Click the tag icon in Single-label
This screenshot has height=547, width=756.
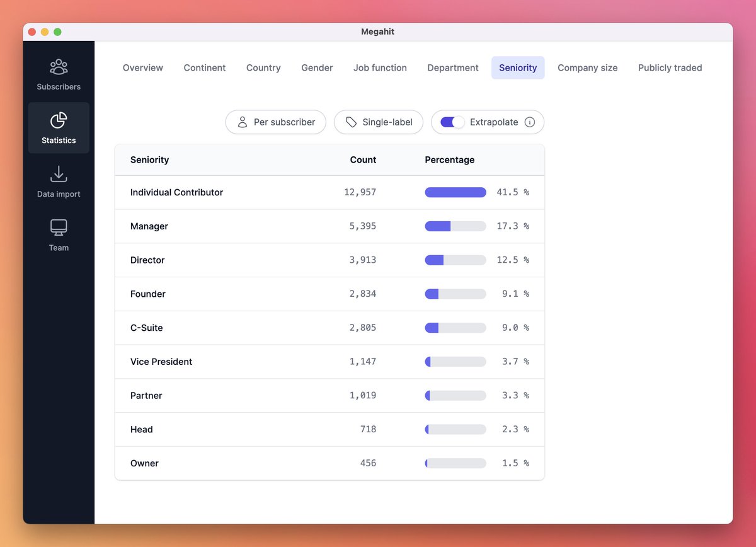click(351, 122)
